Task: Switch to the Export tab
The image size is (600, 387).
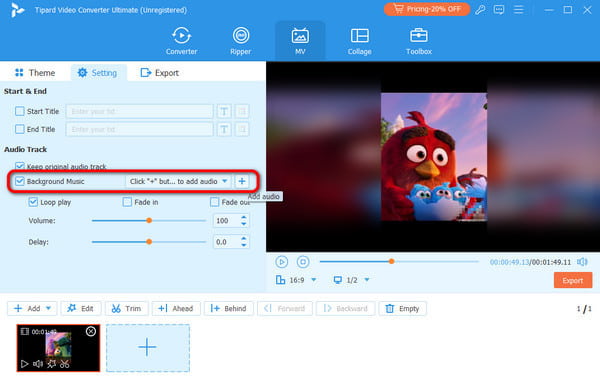Action: pos(160,73)
